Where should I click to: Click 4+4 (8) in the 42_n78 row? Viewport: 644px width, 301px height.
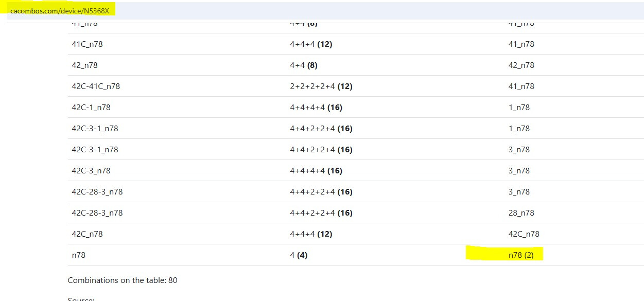click(x=303, y=65)
